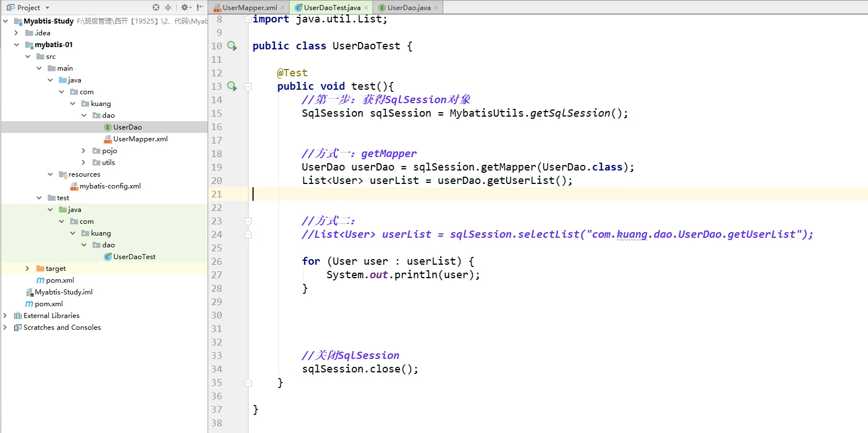Click the '//关闭SqlSession' comment
This screenshot has height=433, width=868.
[x=351, y=356]
